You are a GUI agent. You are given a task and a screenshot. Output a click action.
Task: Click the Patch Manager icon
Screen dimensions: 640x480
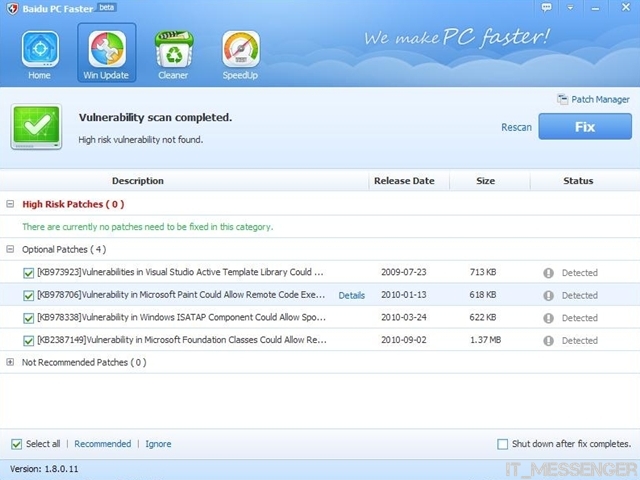(x=562, y=99)
